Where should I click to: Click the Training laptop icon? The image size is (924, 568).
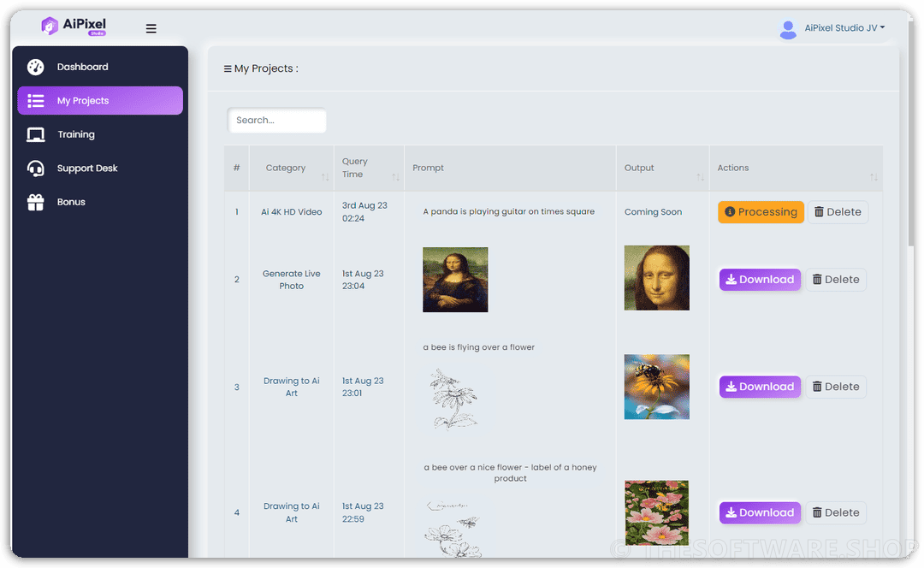pos(35,135)
